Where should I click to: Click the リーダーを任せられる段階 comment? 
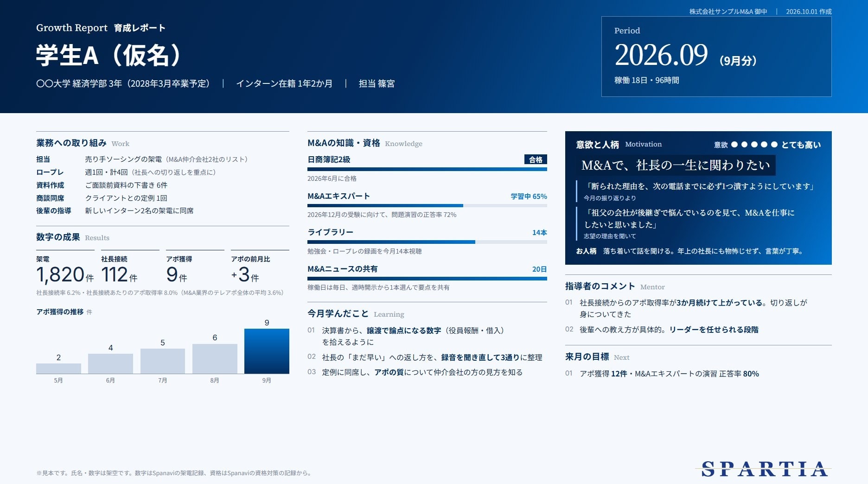tap(714, 330)
